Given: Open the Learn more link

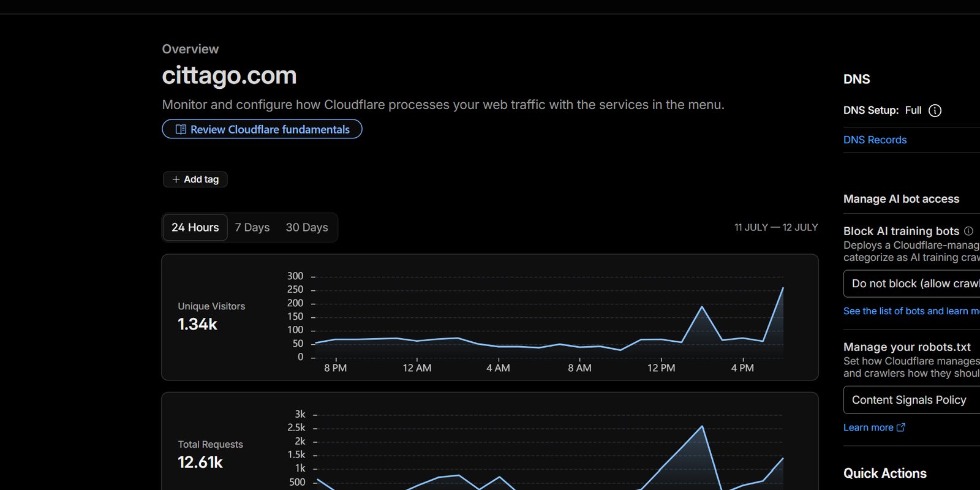Looking at the screenshot, I should (874, 428).
